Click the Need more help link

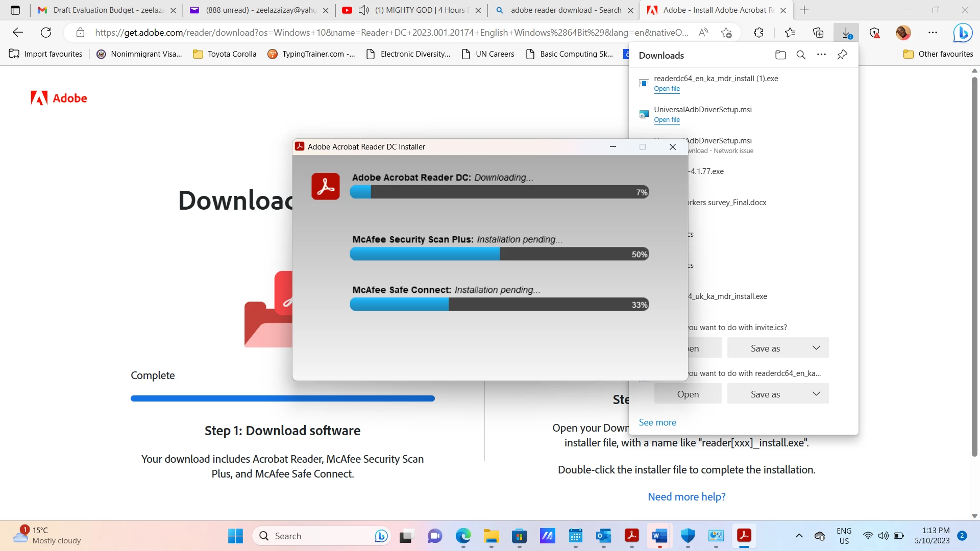pyautogui.click(x=687, y=497)
